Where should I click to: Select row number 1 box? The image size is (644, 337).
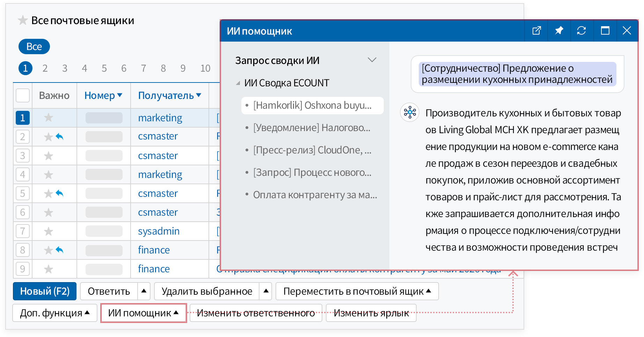23,118
